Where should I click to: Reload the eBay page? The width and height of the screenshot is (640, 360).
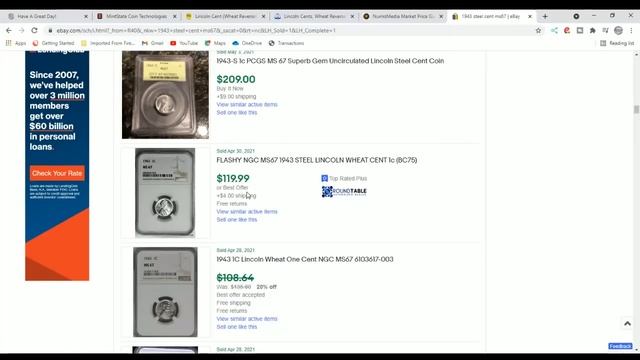(34, 31)
